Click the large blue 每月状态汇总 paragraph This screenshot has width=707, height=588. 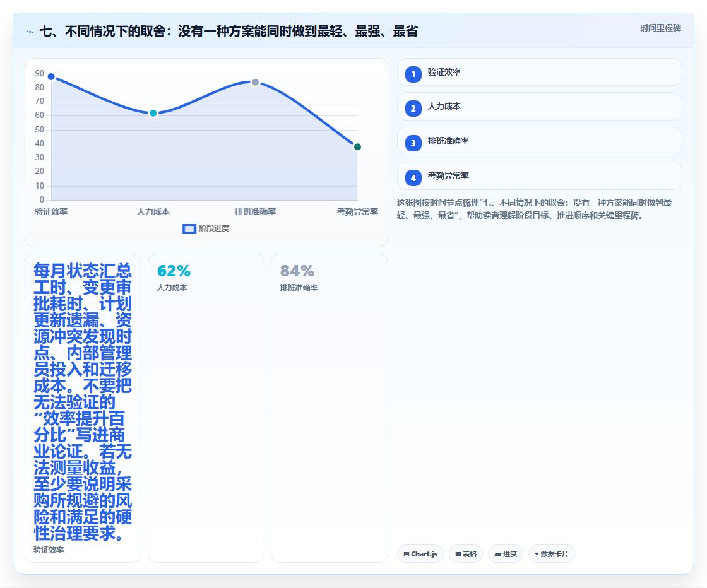[83, 402]
